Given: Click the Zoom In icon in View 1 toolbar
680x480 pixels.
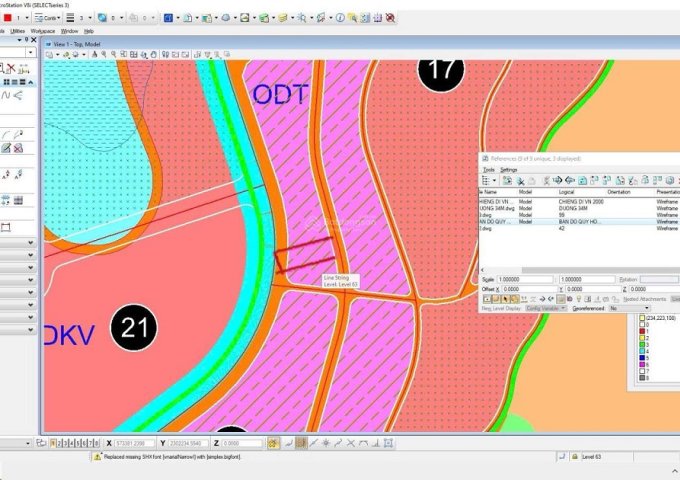Looking at the screenshot, I should coord(104,55).
